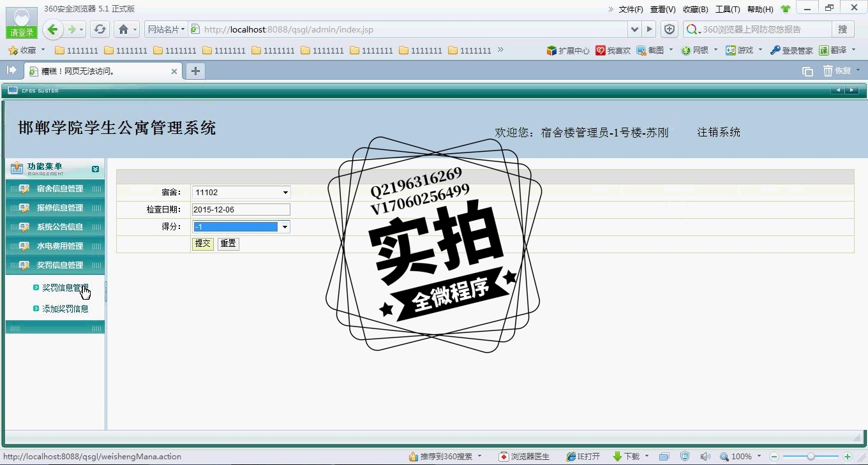Open the 截图 dropdown arrow
This screenshot has width=868, height=465.
point(671,50)
